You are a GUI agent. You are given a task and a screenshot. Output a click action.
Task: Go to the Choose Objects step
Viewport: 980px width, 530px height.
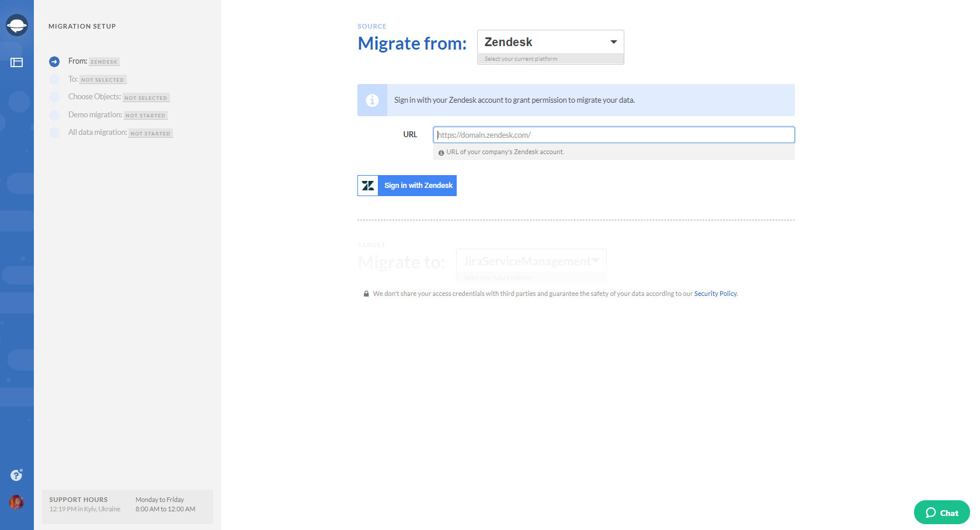(x=119, y=97)
